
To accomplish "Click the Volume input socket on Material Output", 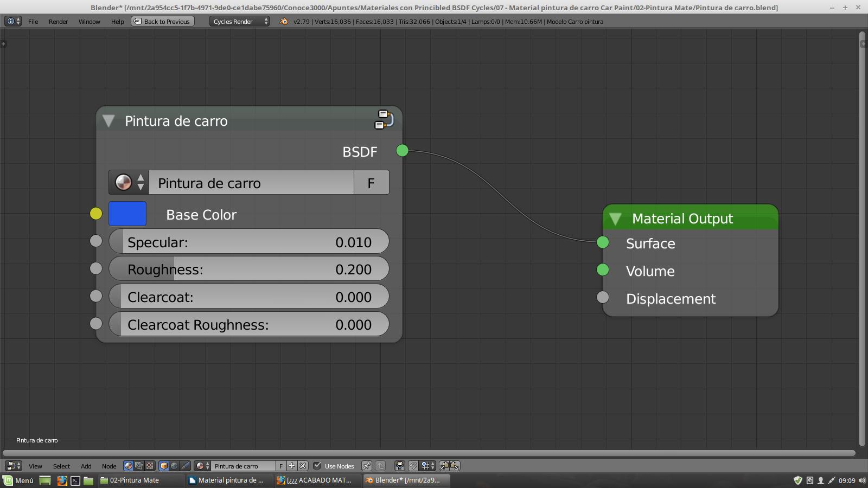I will 603,269.
